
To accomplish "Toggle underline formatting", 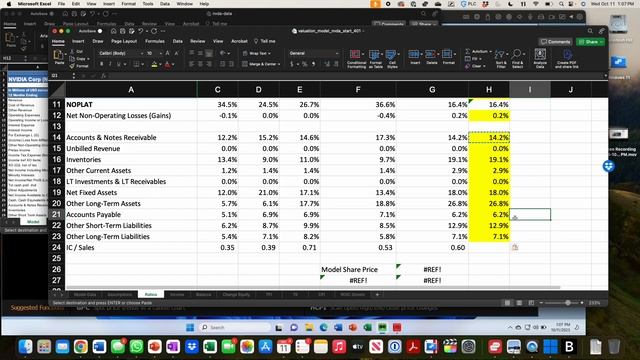I will (119, 64).
